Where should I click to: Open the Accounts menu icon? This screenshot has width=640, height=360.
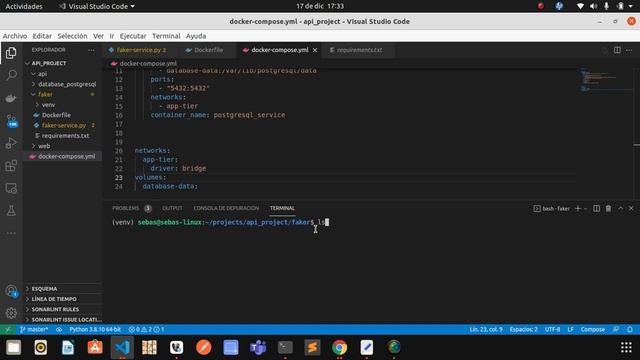[x=11, y=291]
